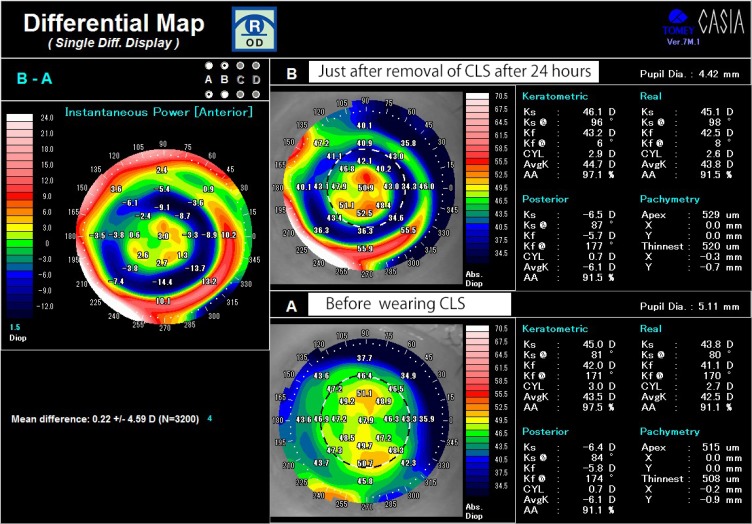Click the Real heading in panel A
This screenshot has height=524, width=752.
(x=651, y=329)
